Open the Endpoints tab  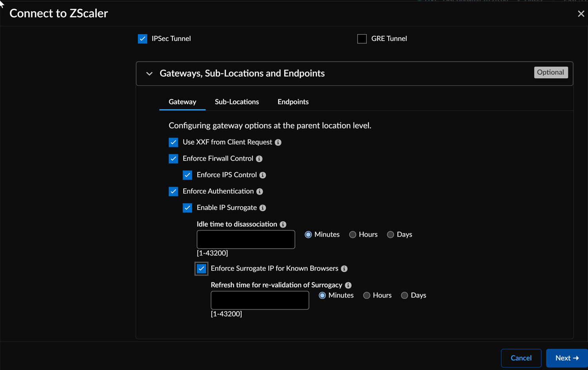293,102
